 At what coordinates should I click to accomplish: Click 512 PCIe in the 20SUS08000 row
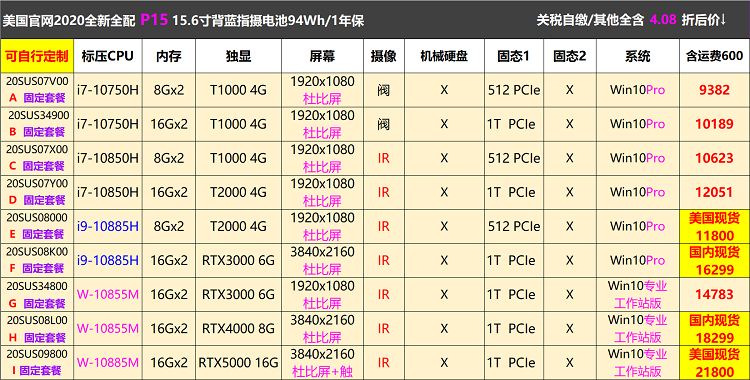pyautogui.click(x=514, y=226)
